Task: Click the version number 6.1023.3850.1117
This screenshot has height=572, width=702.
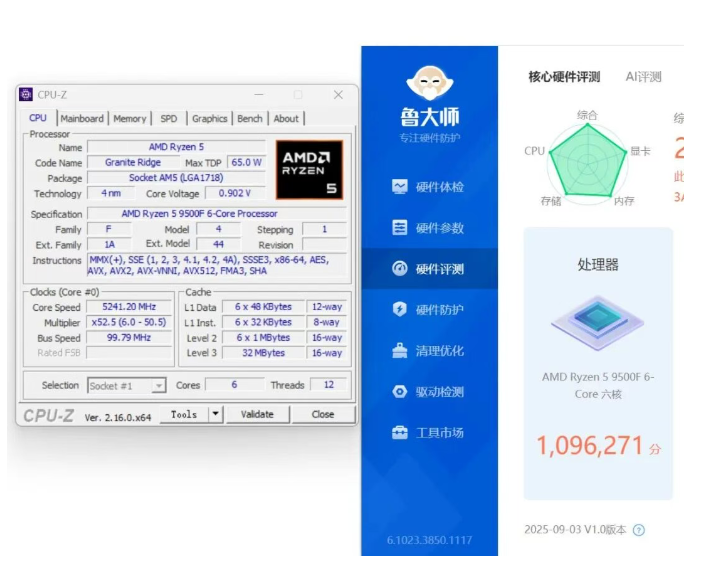Action: 429,540
